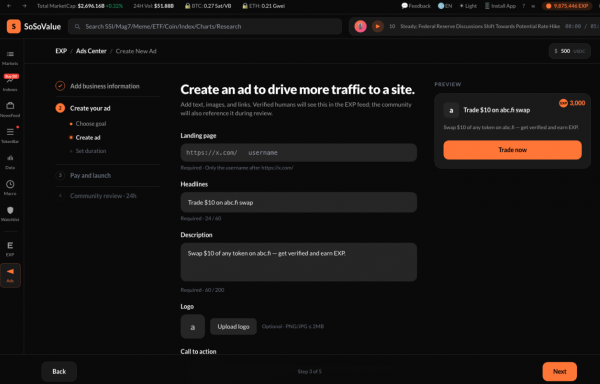Open the help question mark icon

(x=523, y=6)
